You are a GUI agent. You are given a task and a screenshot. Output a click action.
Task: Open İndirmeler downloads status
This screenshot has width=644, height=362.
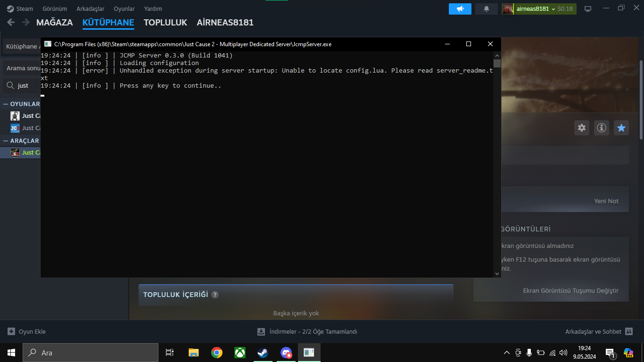click(x=307, y=331)
